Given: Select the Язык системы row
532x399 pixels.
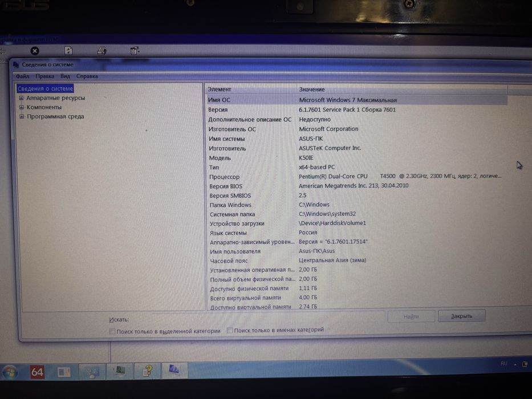Looking at the screenshot, I should tap(356, 233).
